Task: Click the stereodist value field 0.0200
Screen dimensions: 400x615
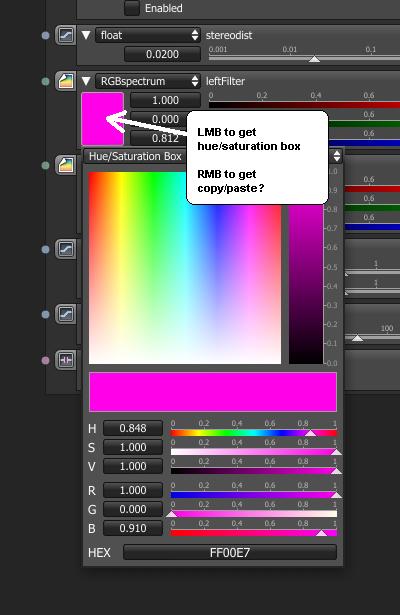Action: pyautogui.click(x=162, y=54)
